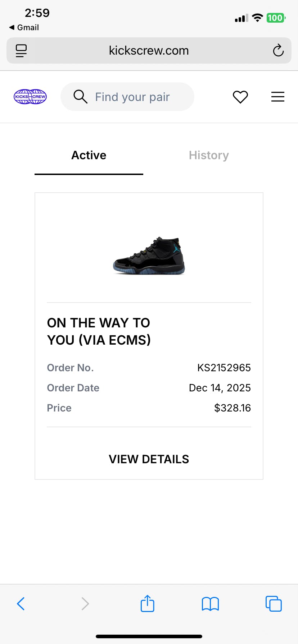Reload the page in Safari
Image resolution: width=298 pixels, height=644 pixels.
[x=278, y=51]
